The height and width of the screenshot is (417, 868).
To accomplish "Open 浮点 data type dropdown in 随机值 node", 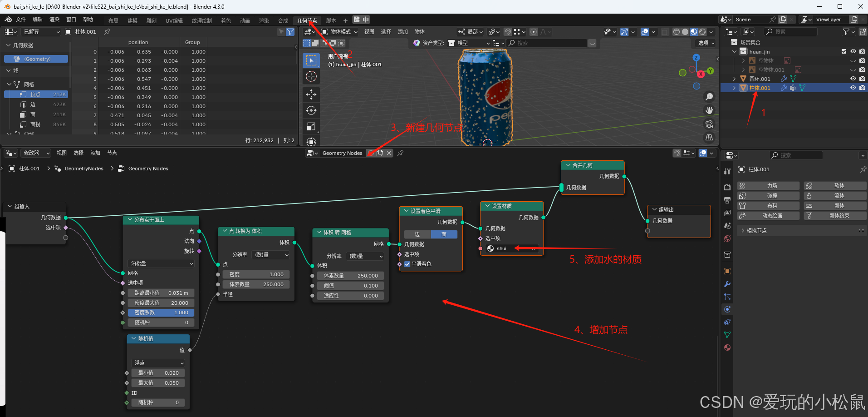I will click(158, 363).
